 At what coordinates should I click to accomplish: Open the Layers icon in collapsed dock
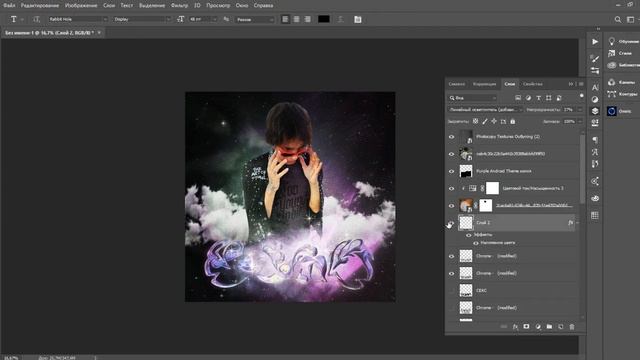pyautogui.click(x=595, y=111)
